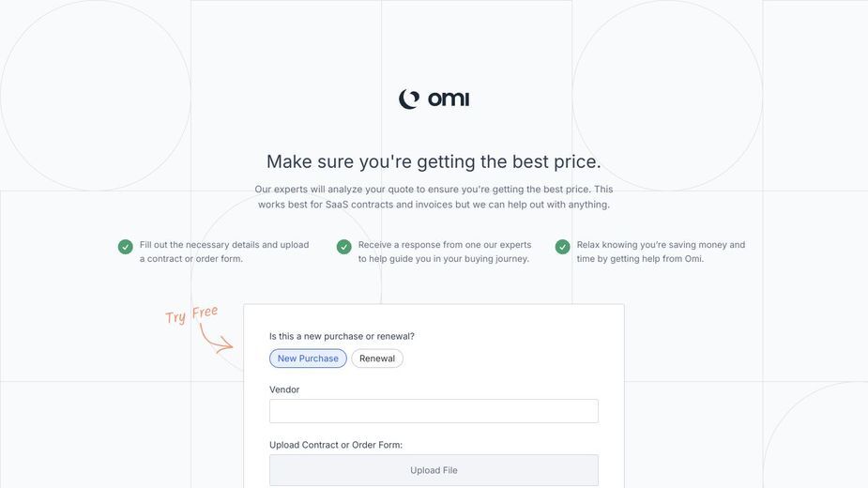
Task: Click the Omi crescent logo icon
Action: pyautogui.click(x=409, y=99)
